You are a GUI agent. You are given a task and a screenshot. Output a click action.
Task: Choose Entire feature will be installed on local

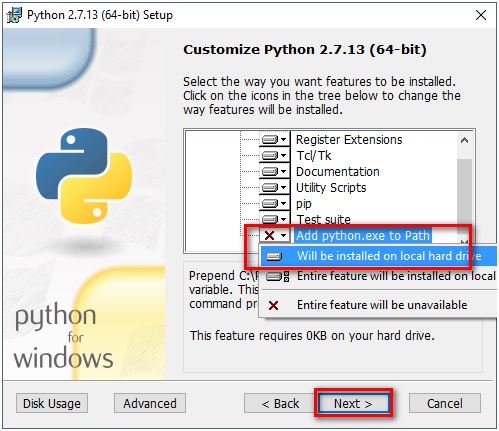378,276
